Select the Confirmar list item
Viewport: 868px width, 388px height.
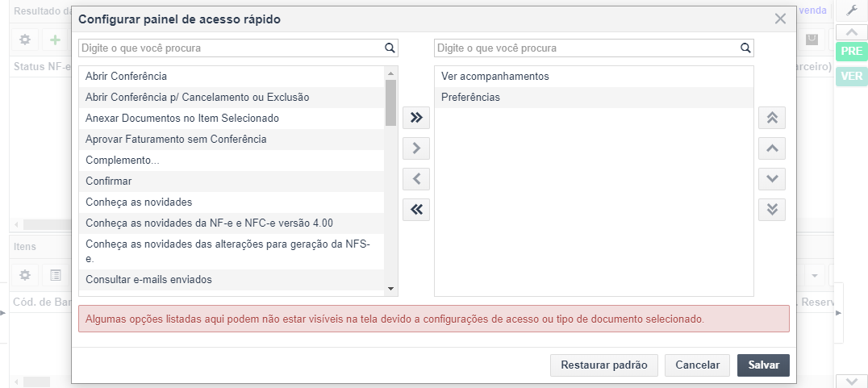click(232, 181)
